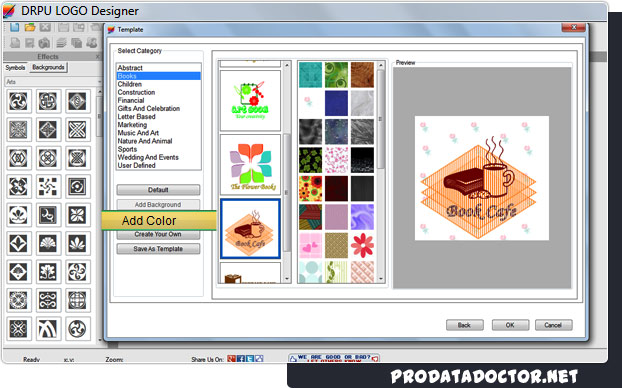Click the New document toolbar icon
Screen dimensions: 622x388
coord(15,27)
